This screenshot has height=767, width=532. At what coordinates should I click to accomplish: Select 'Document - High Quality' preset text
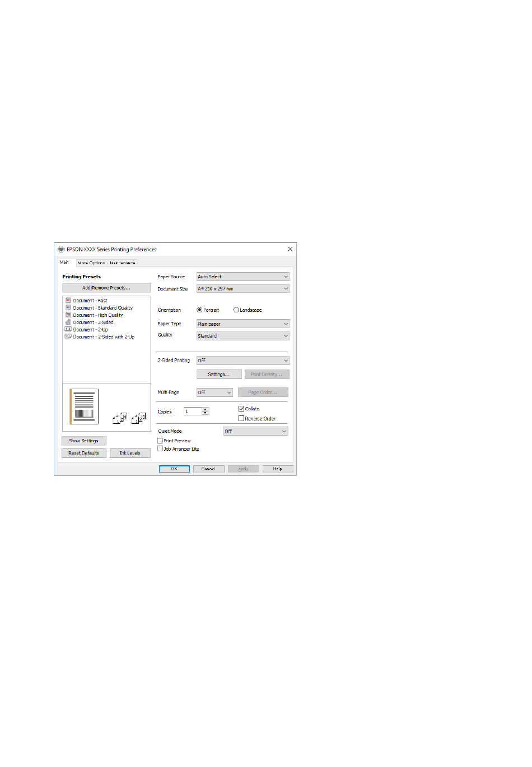[x=98, y=315]
